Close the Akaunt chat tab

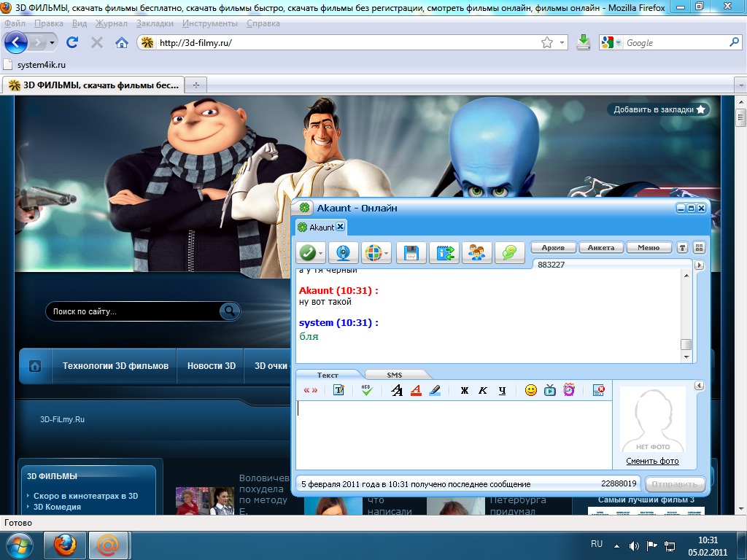click(340, 227)
